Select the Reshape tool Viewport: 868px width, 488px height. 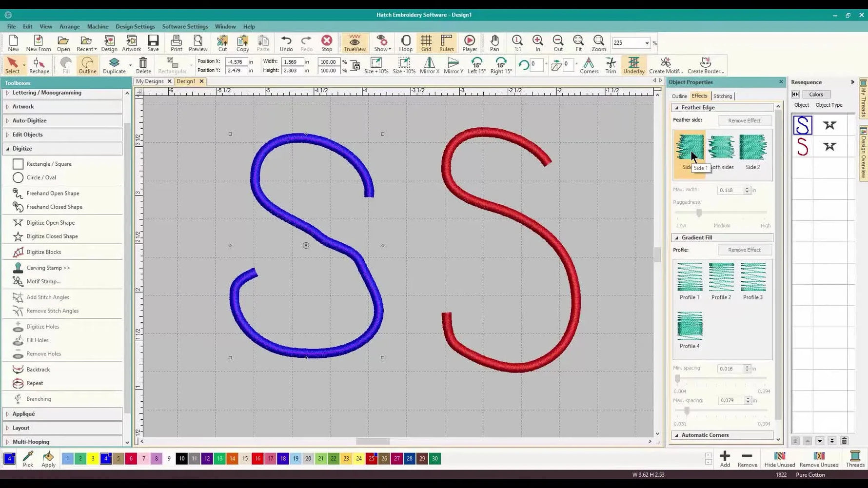pos(39,65)
